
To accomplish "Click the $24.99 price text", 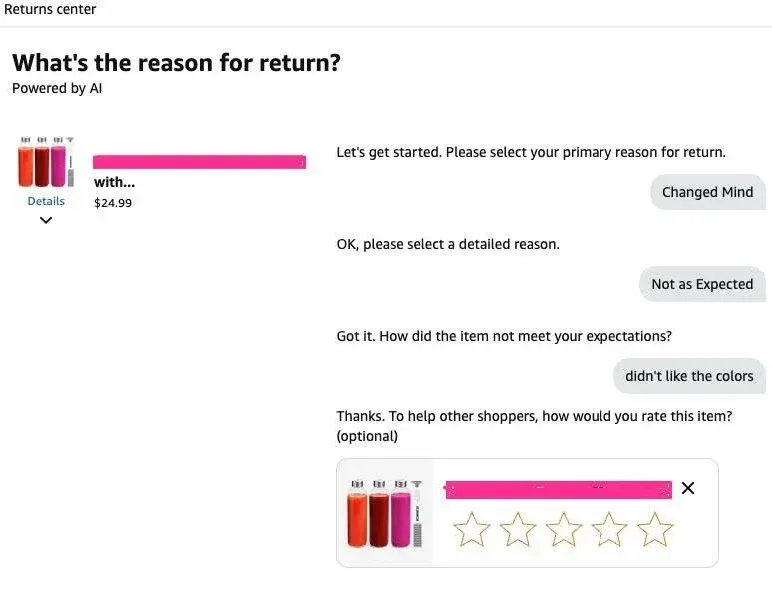I will pyautogui.click(x=113, y=203).
